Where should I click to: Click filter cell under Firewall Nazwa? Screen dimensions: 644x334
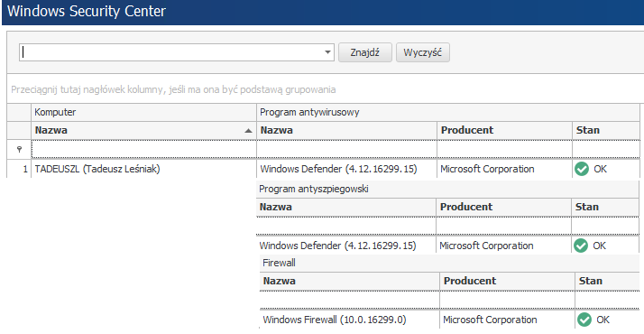click(x=350, y=300)
